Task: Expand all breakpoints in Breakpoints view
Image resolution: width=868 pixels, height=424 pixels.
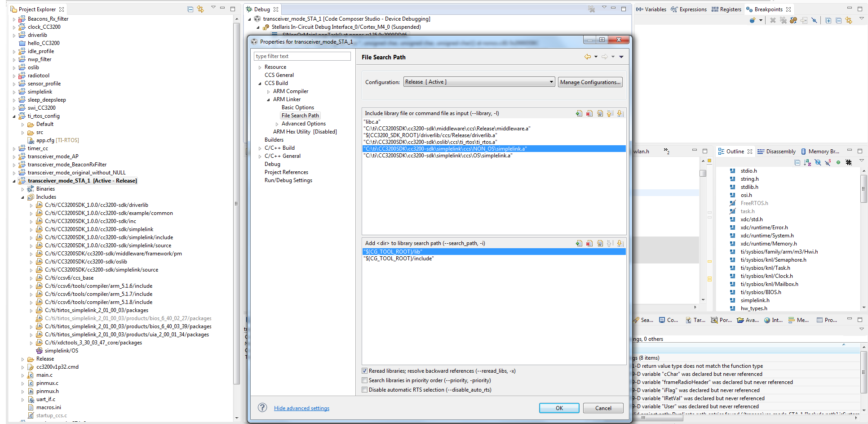Action: (828, 20)
